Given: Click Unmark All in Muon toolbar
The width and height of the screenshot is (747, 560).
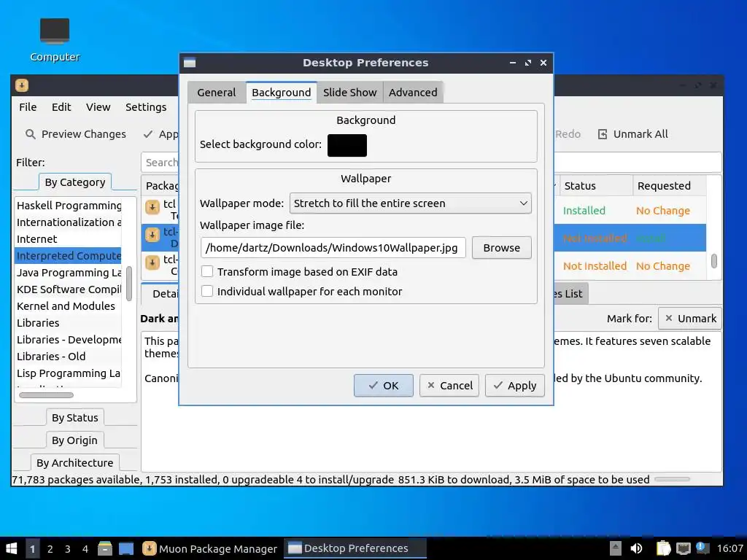Looking at the screenshot, I should point(633,134).
